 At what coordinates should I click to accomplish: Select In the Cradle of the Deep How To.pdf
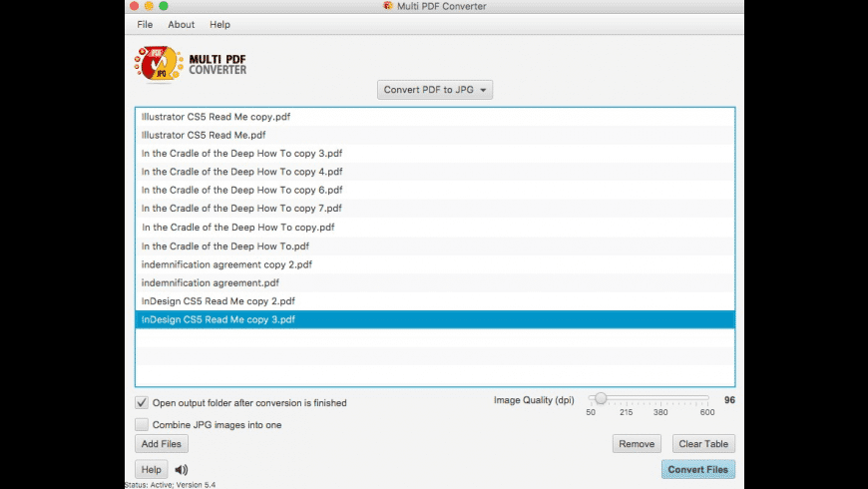[x=435, y=245]
